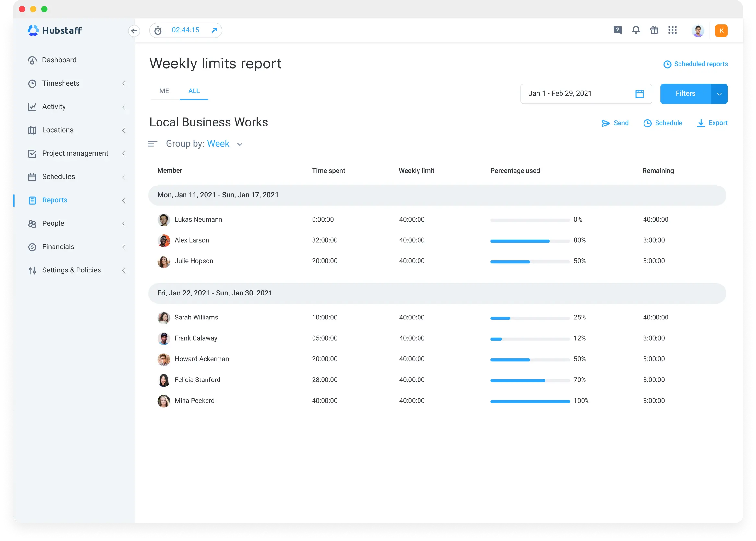Switch to the ME tab
The width and height of the screenshot is (756, 541).
[x=164, y=90]
